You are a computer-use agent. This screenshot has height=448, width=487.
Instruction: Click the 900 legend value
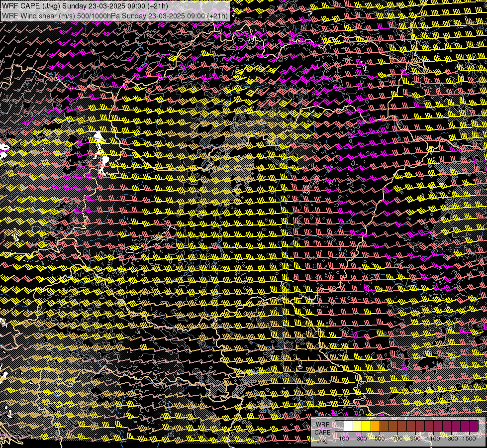(x=415, y=439)
